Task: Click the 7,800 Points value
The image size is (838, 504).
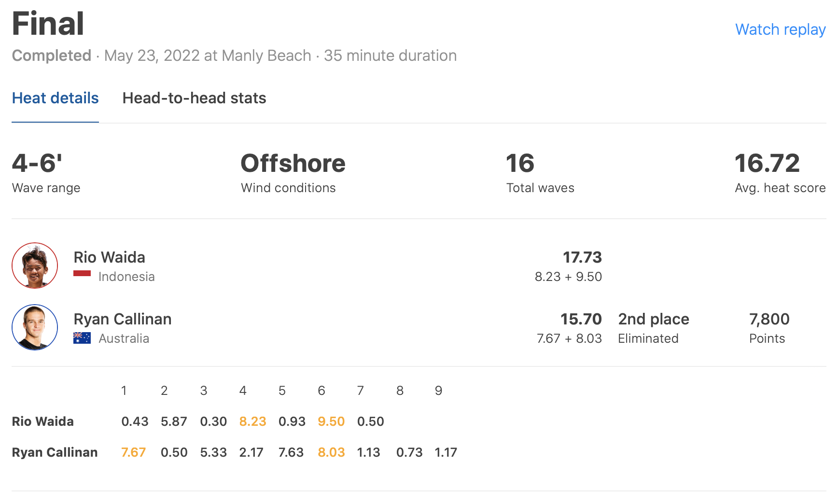Action: tap(769, 319)
